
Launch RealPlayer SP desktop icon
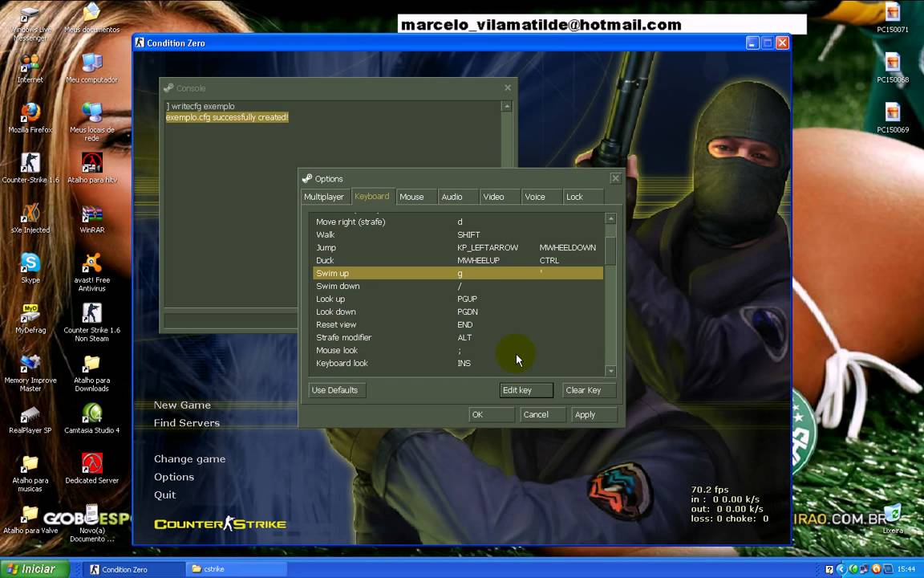click(x=30, y=419)
